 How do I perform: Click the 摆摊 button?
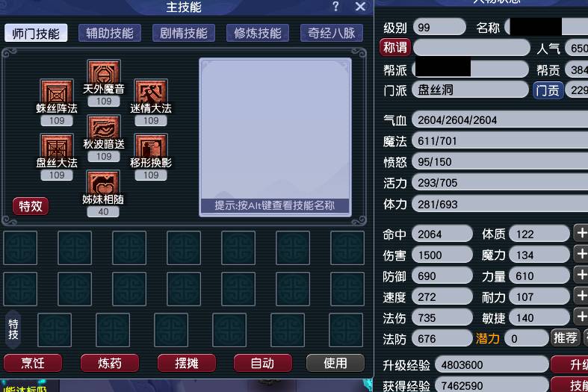click(x=187, y=363)
